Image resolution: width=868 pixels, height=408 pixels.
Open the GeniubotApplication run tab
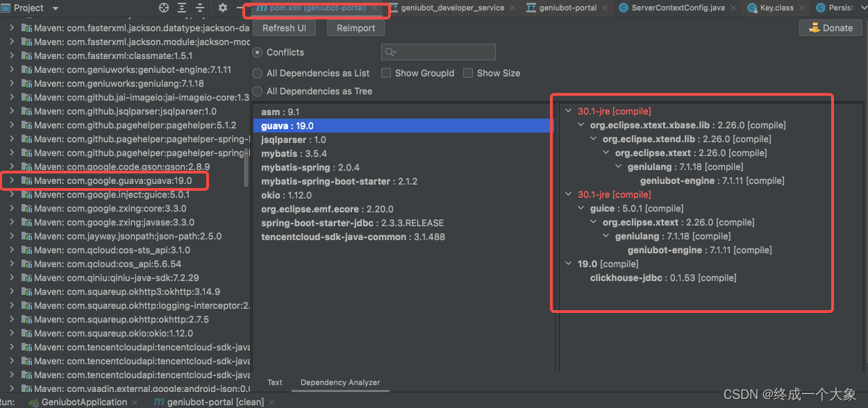(x=84, y=402)
